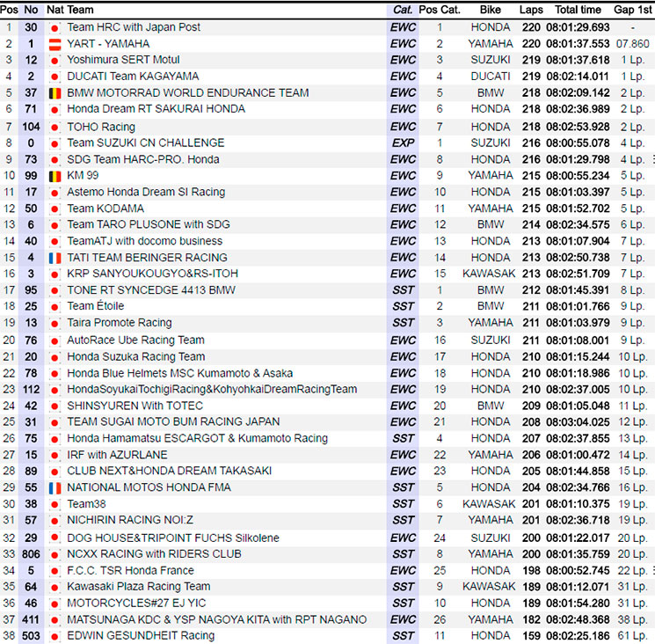Screen dimensions: 655x644
Task: Click the Japanese flag beside IRF with AZURLANE
Action: (x=55, y=456)
